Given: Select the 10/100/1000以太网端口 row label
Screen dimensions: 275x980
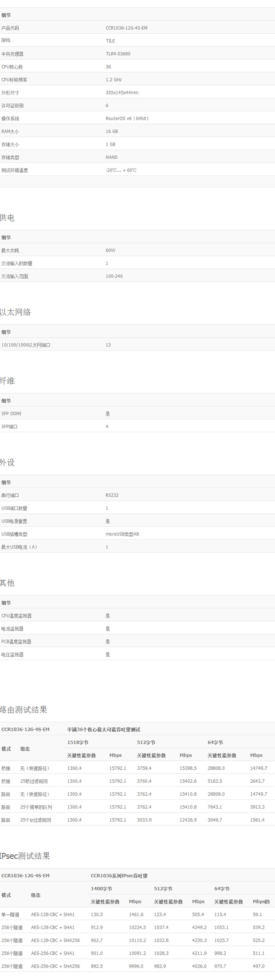Looking at the screenshot, I should click(26, 345).
